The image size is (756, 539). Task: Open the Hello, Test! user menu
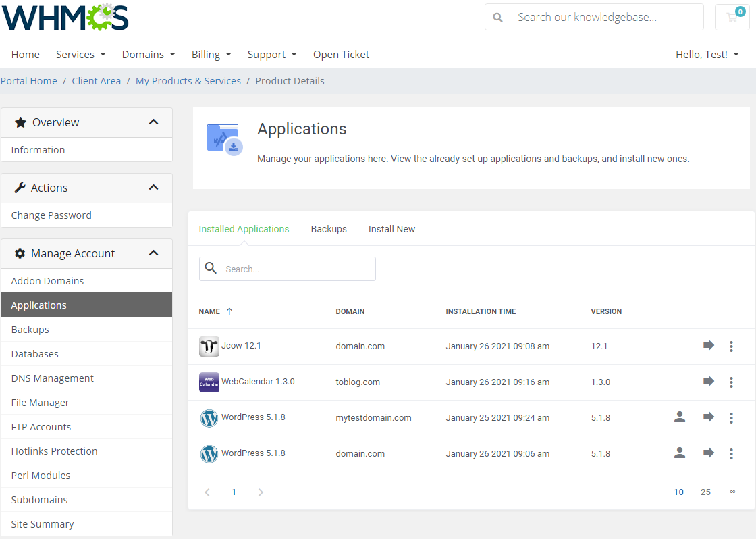[707, 55]
